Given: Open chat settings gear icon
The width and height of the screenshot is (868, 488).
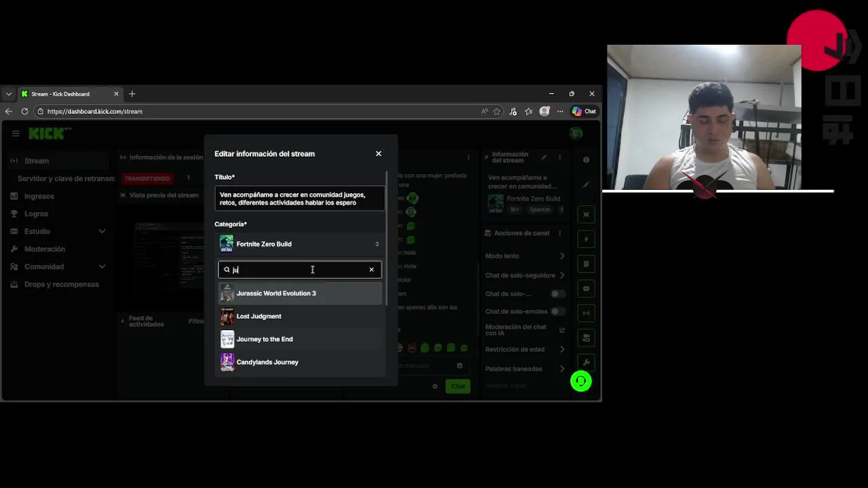Looking at the screenshot, I should click(435, 386).
